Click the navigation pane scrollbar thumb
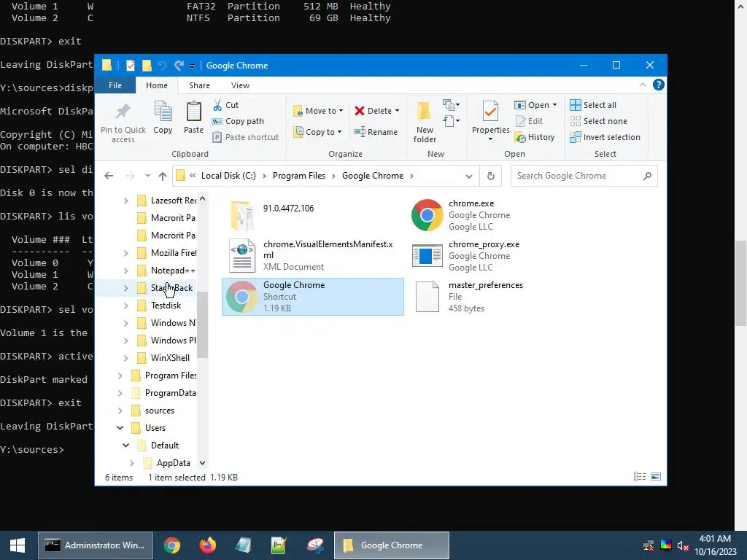Screen dimensions: 747x560 pyautogui.click(x=203, y=324)
